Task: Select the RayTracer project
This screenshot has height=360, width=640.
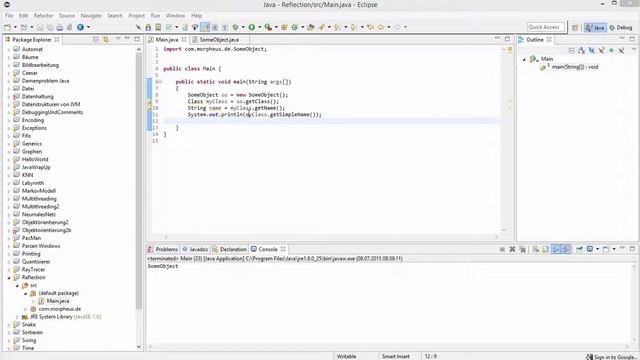Action: (x=33, y=270)
